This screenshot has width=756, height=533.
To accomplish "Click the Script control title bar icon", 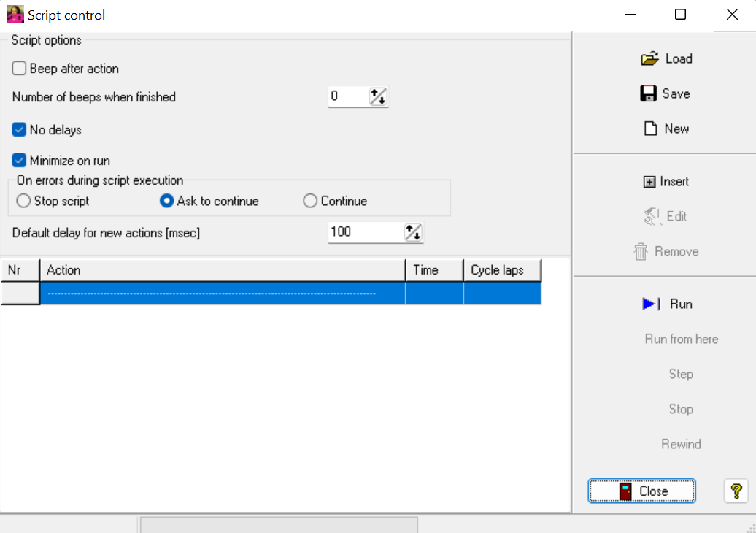I will pos(15,15).
